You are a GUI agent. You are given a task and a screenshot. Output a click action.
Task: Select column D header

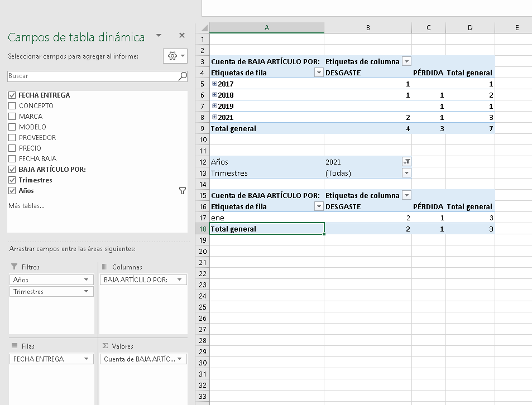(470, 28)
